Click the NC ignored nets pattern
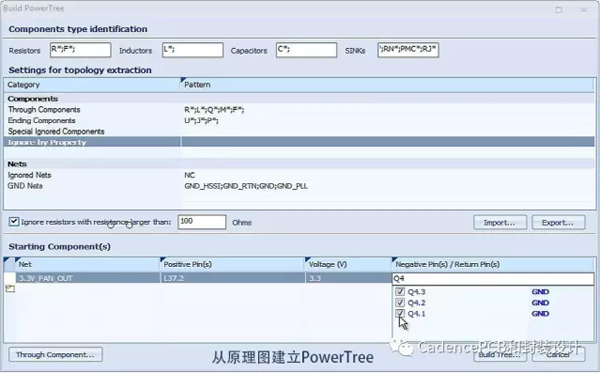Image resolution: width=600 pixels, height=373 pixels. (189, 175)
